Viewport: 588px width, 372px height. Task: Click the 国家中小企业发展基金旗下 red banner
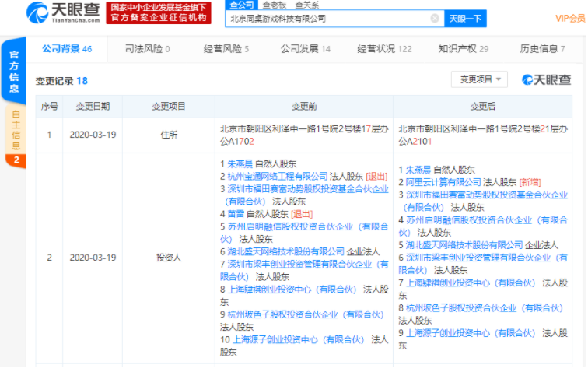tap(158, 12)
